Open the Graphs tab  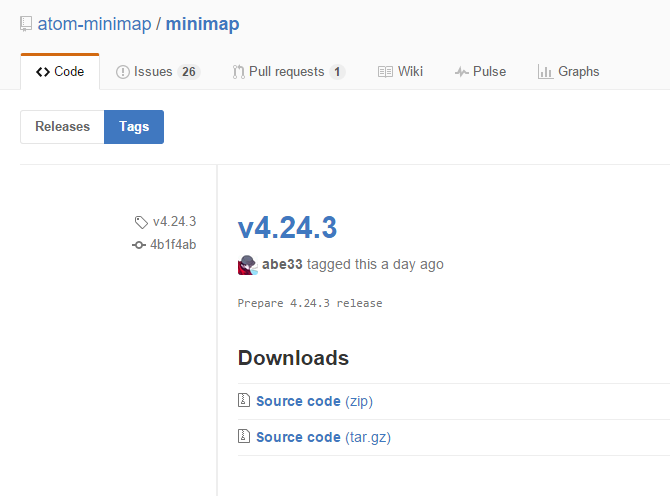pyautogui.click(x=568, y=71)
